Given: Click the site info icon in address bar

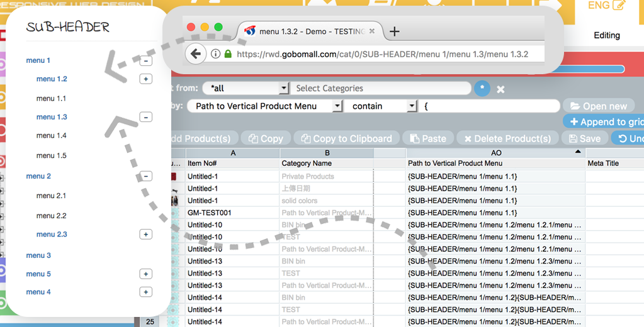Looking at the screenshot, I should point(215,54).
